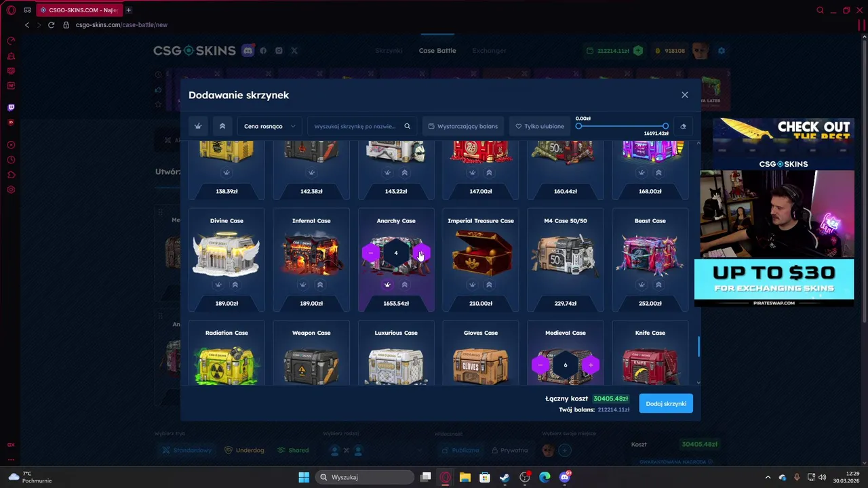The height and width of the screenshot is (488, 868).
Task: Click the search magnifier icon
Action: [407, 126]
